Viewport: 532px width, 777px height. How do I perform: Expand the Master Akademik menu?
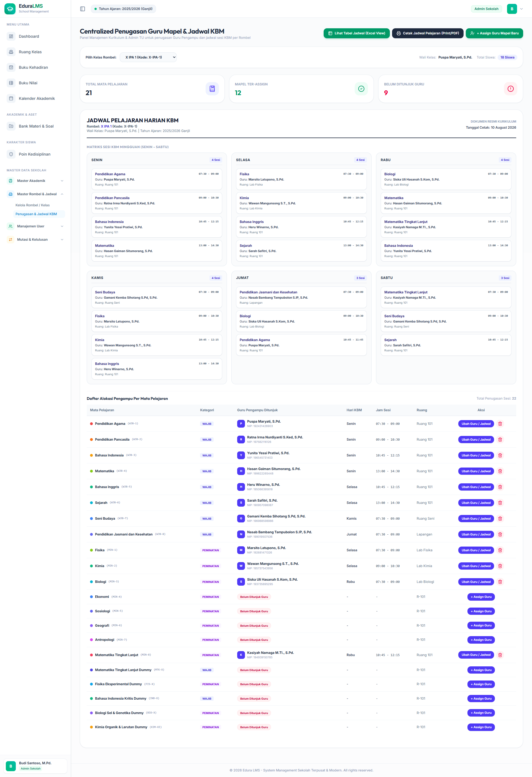point(35,181)
